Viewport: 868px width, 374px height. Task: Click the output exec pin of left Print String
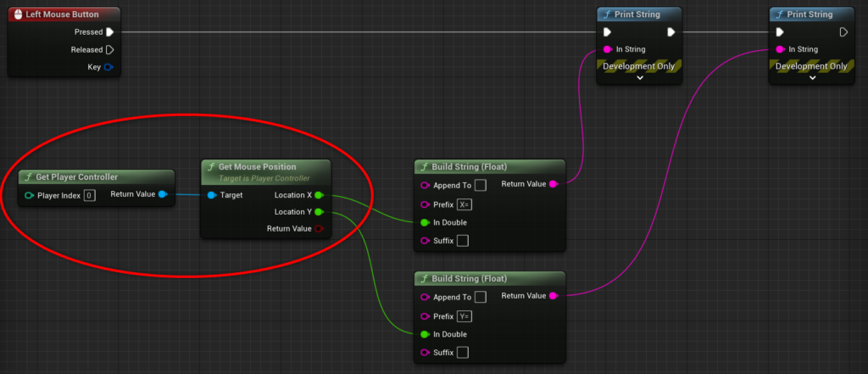[671, 32]
